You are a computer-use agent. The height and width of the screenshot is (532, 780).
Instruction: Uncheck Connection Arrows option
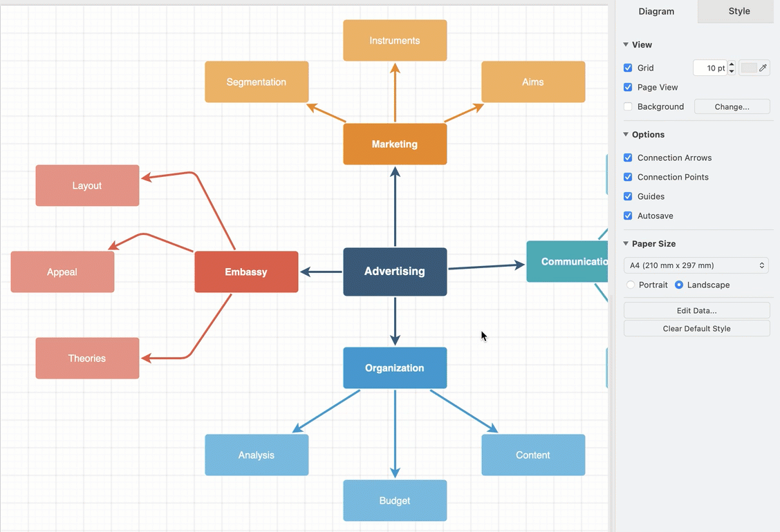click(628, 158)
